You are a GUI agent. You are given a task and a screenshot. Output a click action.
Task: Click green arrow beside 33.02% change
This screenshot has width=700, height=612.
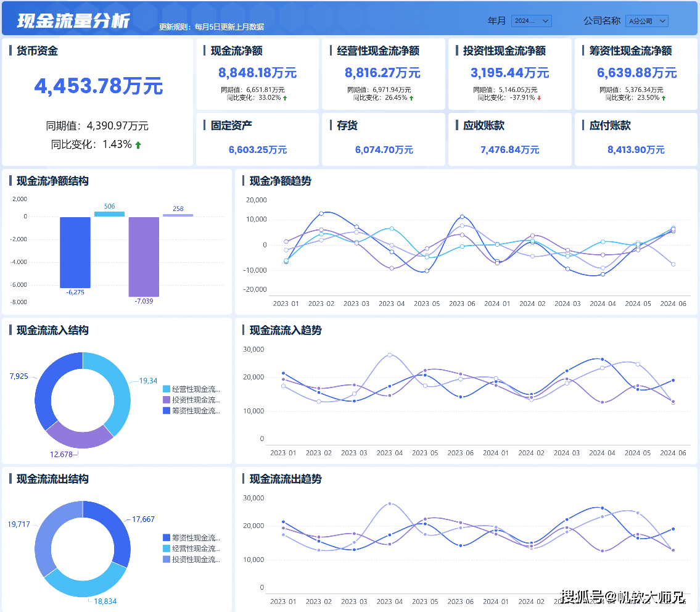pyautogui.click(x=285, y=97)
